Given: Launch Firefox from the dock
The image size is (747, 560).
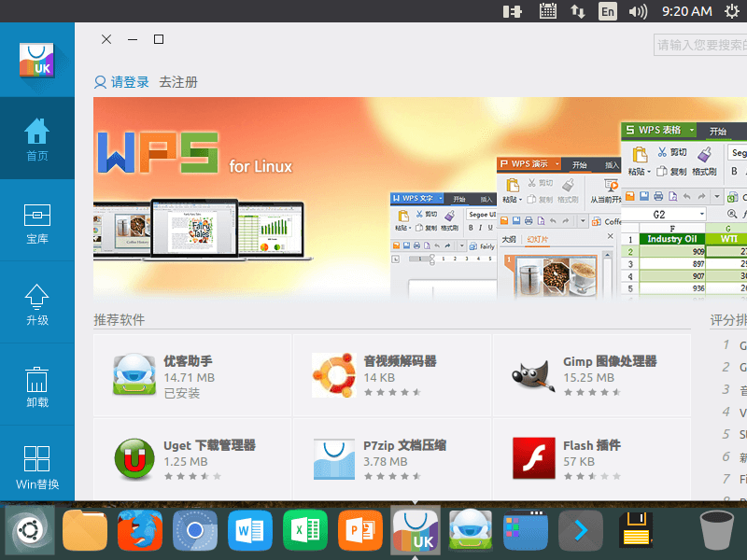Looking at the screenshot, I should (x=139, y=530).
